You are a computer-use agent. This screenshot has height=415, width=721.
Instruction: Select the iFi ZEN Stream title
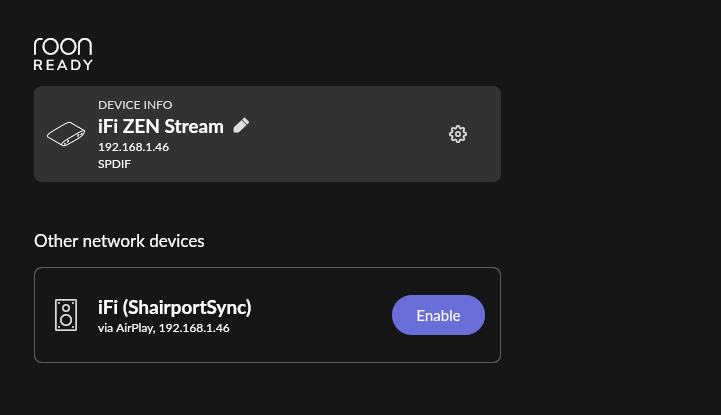click(x=160, y=126)
